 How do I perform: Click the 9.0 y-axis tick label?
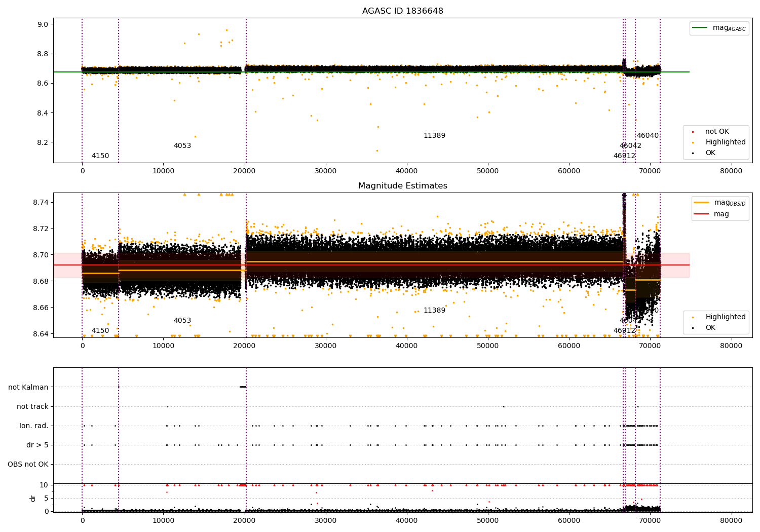(43, 24)
